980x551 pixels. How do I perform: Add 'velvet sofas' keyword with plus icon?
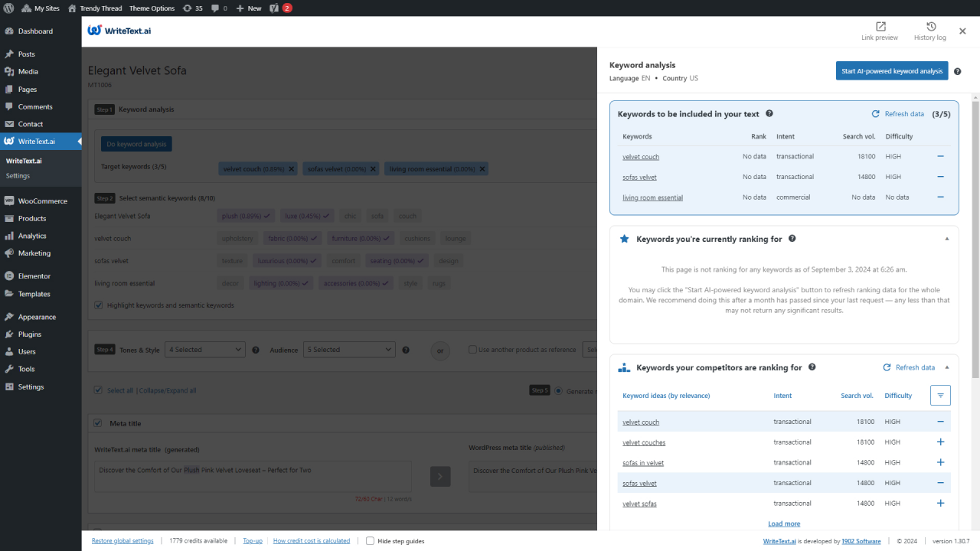tap(941, 504)
